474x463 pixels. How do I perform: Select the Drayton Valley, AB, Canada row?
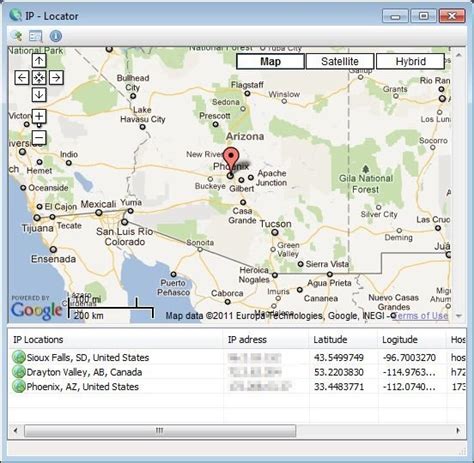click(x=237, y=372)
